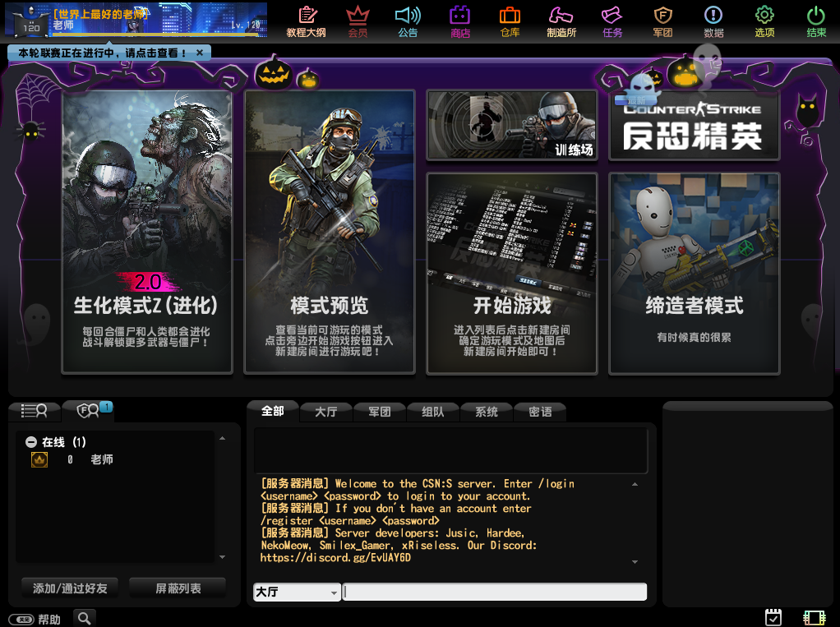The image size is (840, 627).
Task: Click the [世界上最好的老师] title text
Action: [100, 14]
